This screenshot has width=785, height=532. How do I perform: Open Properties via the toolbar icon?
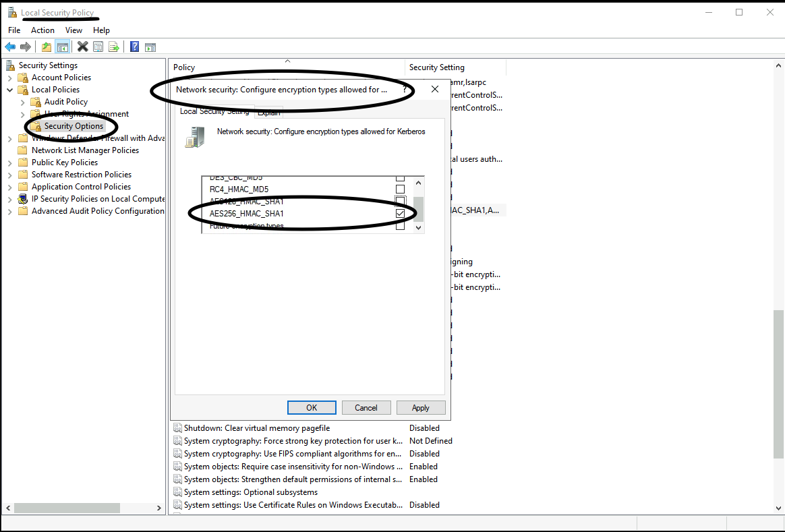click(x=98, y=47)
